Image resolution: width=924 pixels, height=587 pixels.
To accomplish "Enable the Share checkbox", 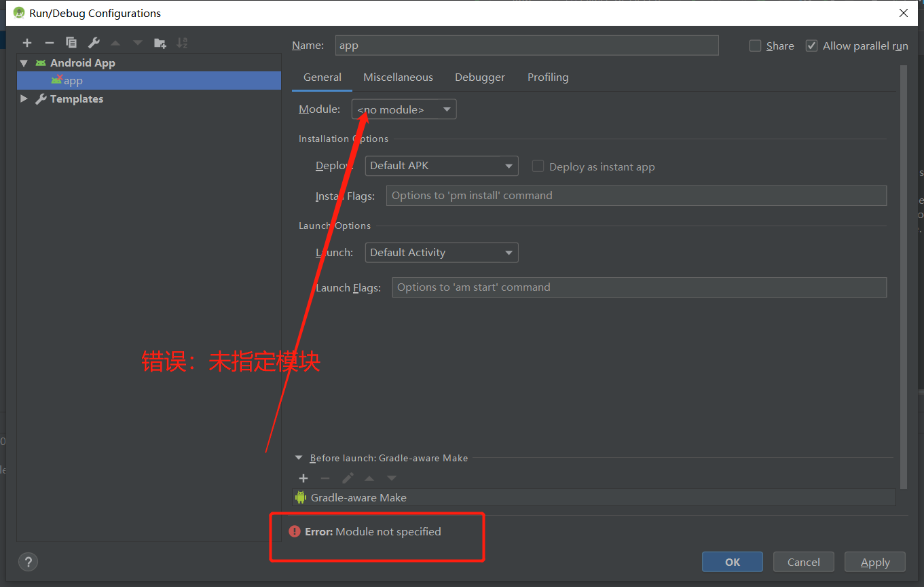I will point(755,46).
